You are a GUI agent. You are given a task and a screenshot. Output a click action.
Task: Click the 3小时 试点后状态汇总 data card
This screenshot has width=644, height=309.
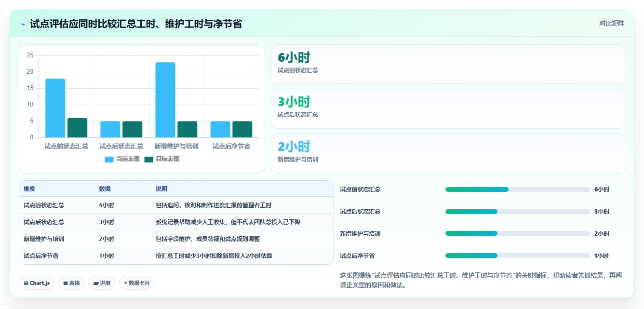448,108
